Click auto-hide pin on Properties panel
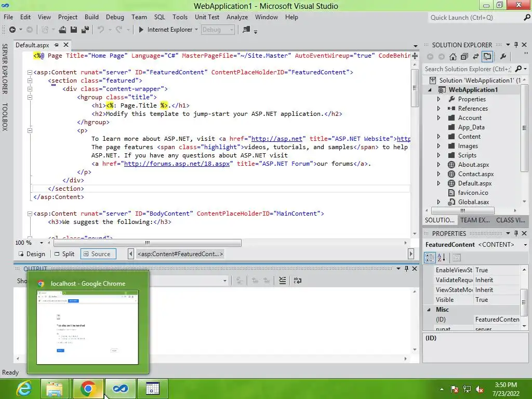The height and width of the screenshot is (399, 532). [x=516, y=233]
